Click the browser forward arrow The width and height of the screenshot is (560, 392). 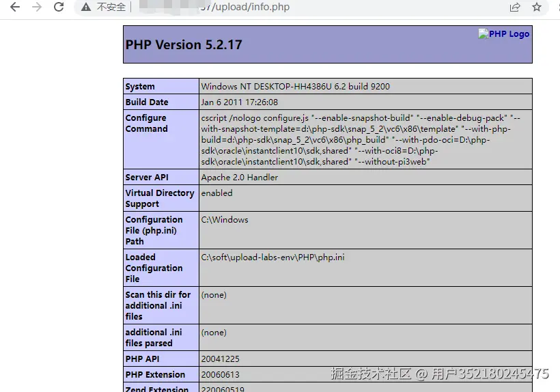click(37, 7)
